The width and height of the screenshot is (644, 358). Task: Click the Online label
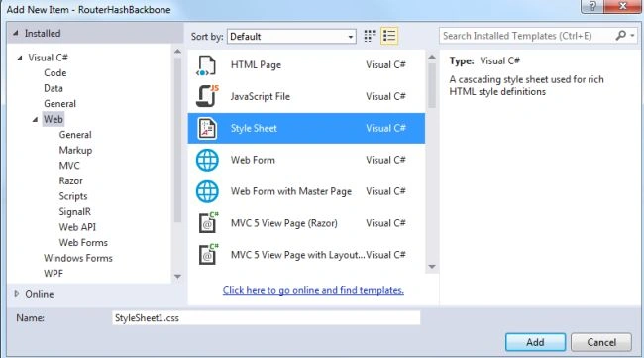[40, 294]
